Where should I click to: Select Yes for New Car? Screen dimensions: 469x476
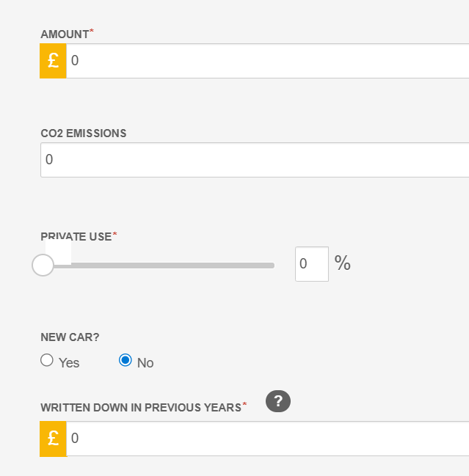47,360
